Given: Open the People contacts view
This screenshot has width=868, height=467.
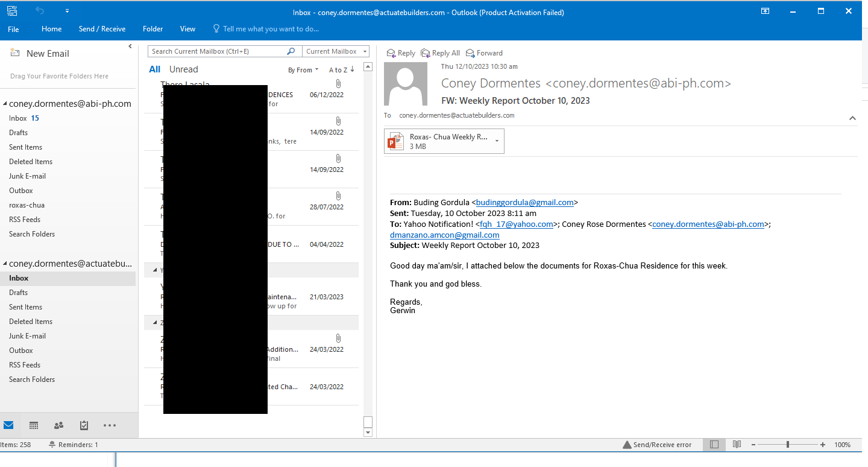Looking at the screenshot, I should coord(59,425).
